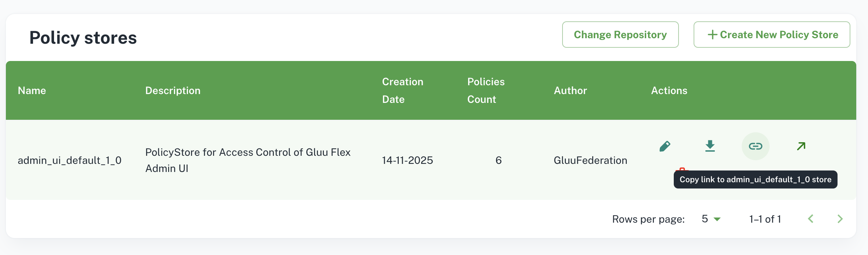Download the admin_ui_default_1_0 policy store
Viewport: 868px width, 255px height.
click(x=710, y=146)
